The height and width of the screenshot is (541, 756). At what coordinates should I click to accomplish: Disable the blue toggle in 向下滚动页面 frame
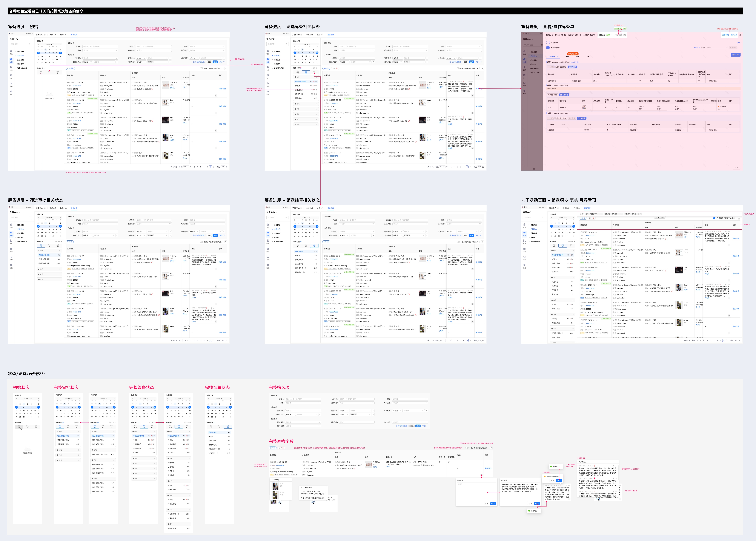pos(715,218)
